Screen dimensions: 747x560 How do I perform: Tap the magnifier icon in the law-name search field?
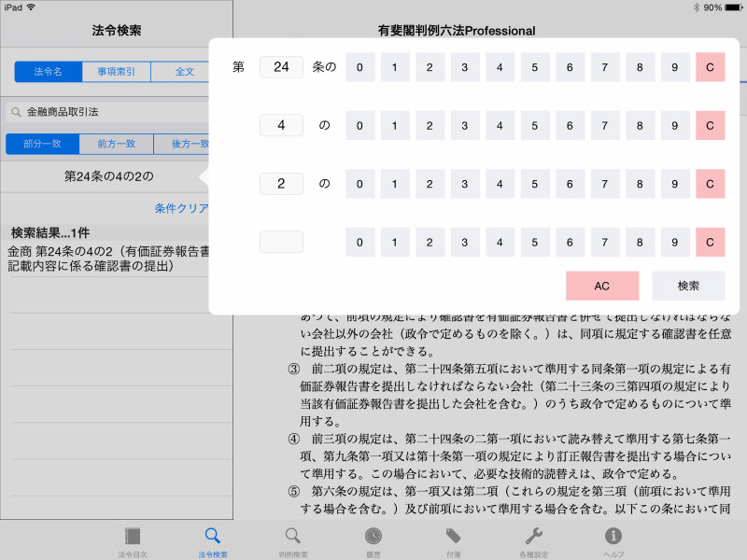[x=16, y=112]
